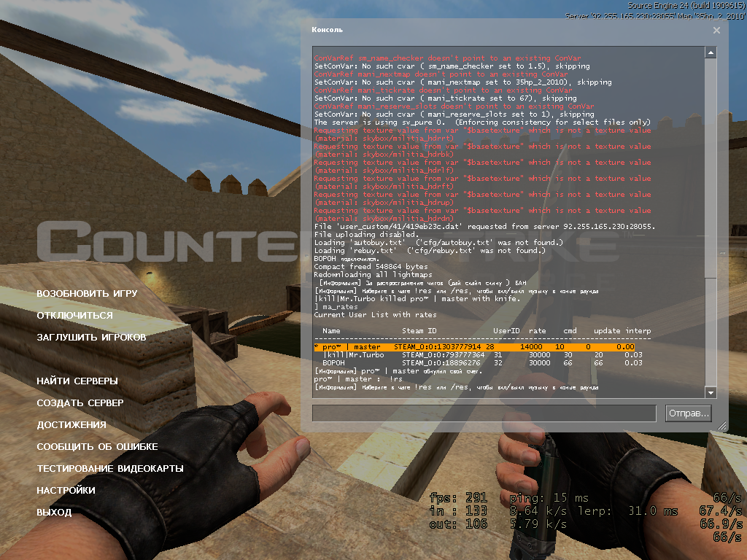Click the console scroll-up arrow
747x560 pixels.
[711, 52]
